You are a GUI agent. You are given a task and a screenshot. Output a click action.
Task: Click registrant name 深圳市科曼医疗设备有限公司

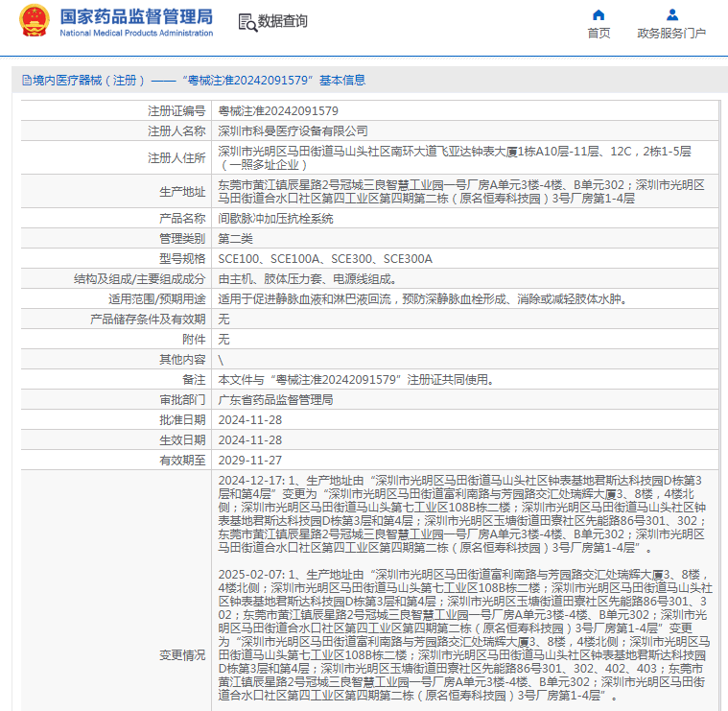[x=293, y=130]
